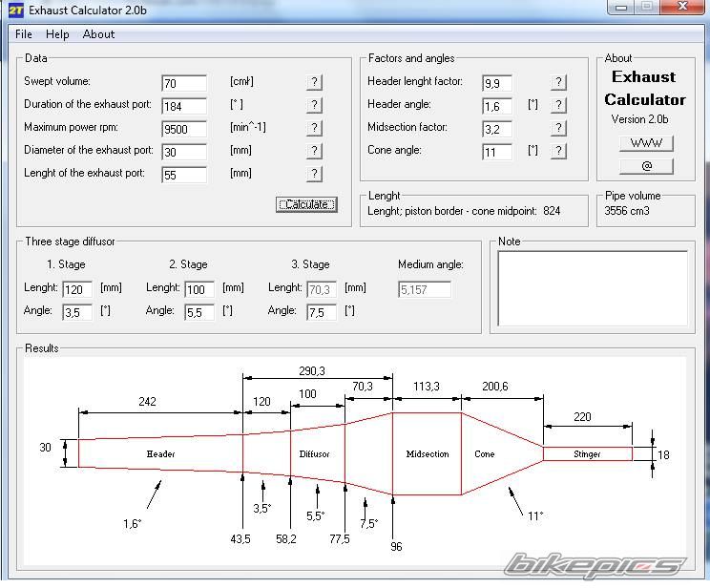The width and height of the screenshot is (710, 588).
Task: Click the ? button for Lenght of exhaust port
Action: (x=314, y=175)
